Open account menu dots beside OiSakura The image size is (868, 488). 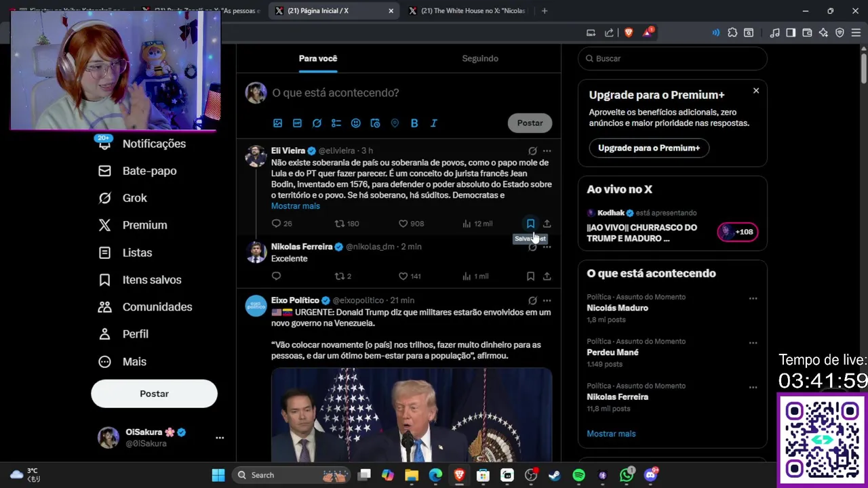pos(220,438)
